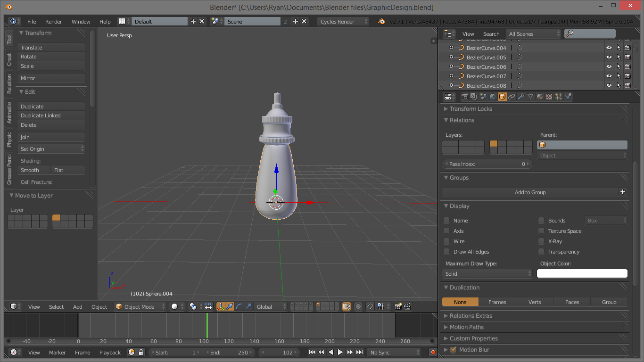644x362 pixels.
Task: Click the Add to Group button
Action: [x=530, y=192]
